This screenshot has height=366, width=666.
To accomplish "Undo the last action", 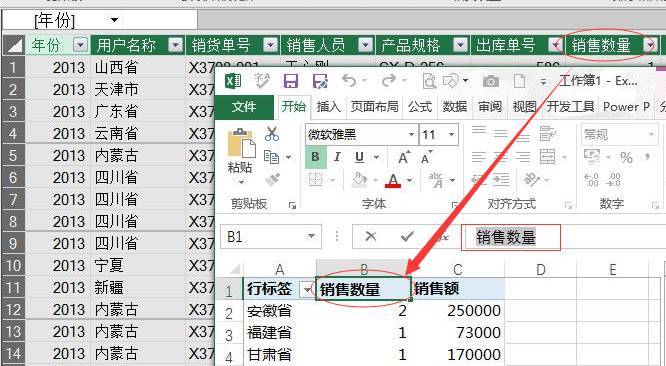I will (349, 80).
